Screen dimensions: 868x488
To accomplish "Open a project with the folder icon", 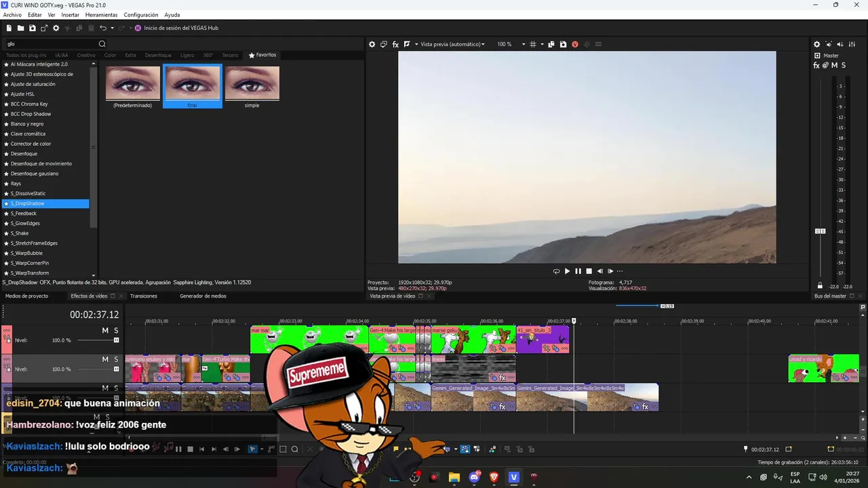I will [21, 28].
